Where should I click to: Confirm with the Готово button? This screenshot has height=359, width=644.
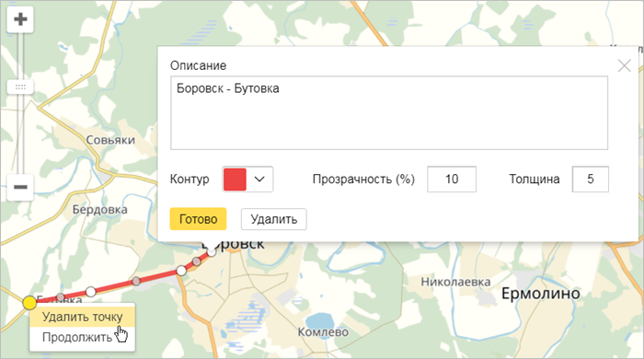(x=198, y=219)
